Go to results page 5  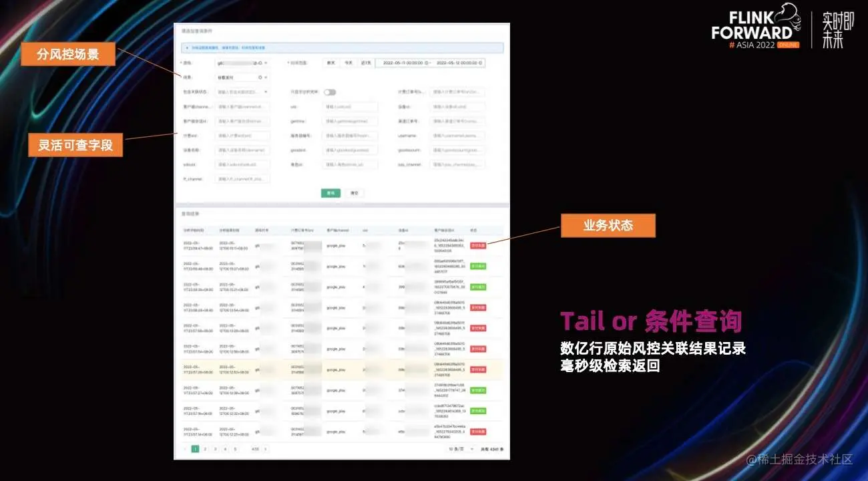tap(235, 449)
